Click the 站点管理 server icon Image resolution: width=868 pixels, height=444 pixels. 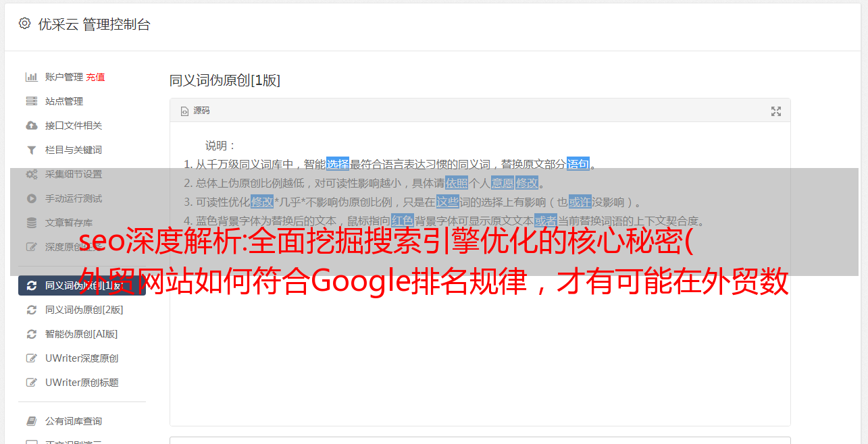click(x=31, y=101)
